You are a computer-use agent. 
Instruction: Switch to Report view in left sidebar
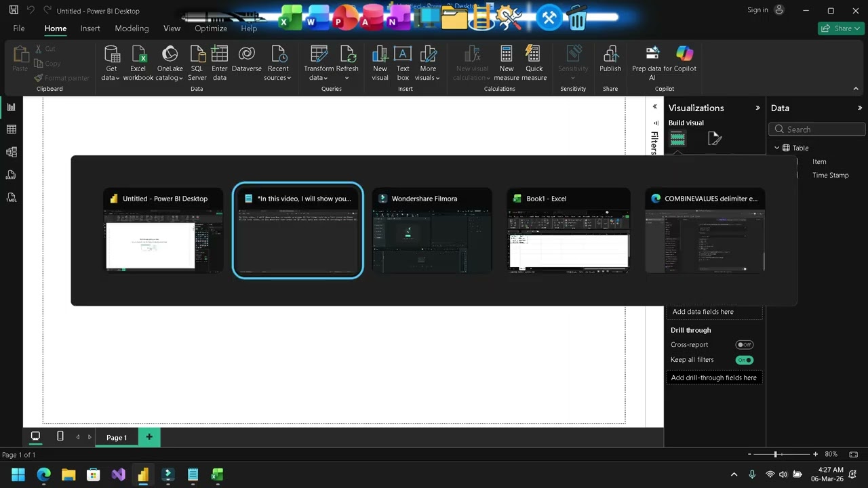pyautogui.click(x=11, y=107)
